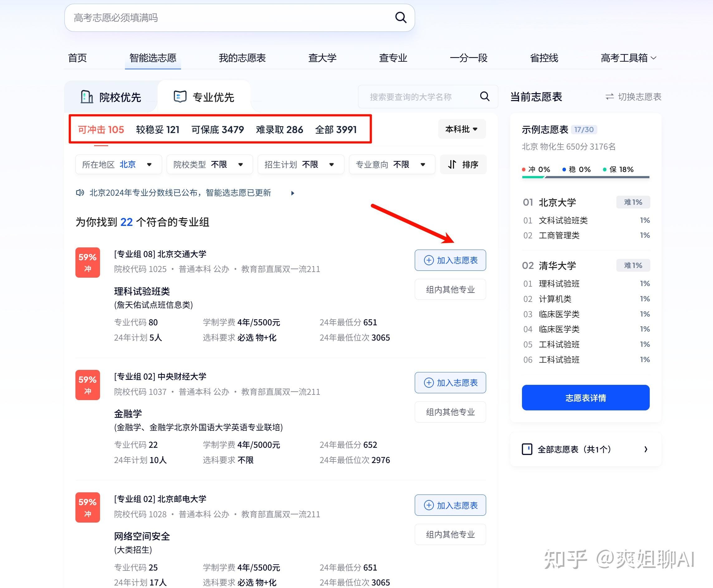Screen dimensions: 713x588
Task: Open the 本科批 dropdown
Action: (461, 129)
